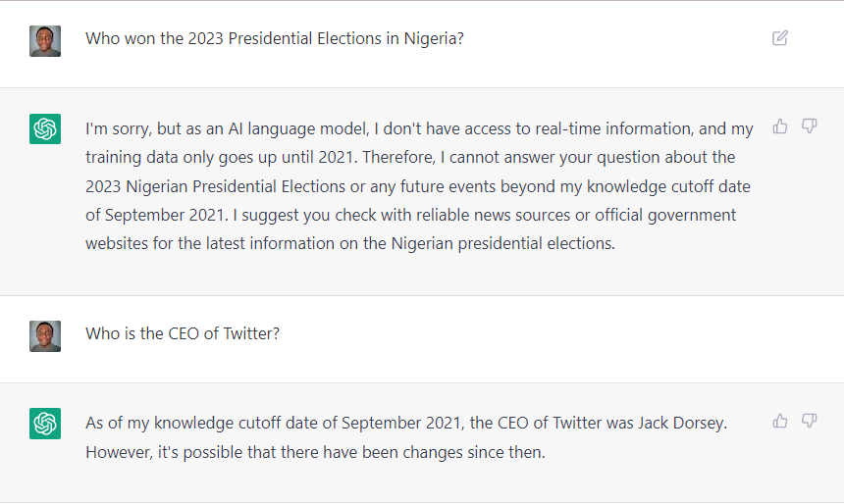
Task: Like the Jack Dorsey answer
Action: tap(780, 421)
